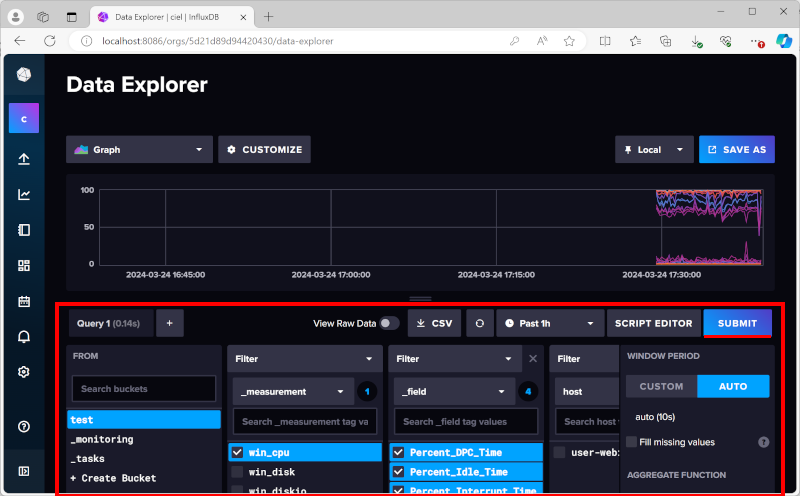Open browser split screen icon
The width and height of the screenshot is (800, 496).
(x=605, y=41)
